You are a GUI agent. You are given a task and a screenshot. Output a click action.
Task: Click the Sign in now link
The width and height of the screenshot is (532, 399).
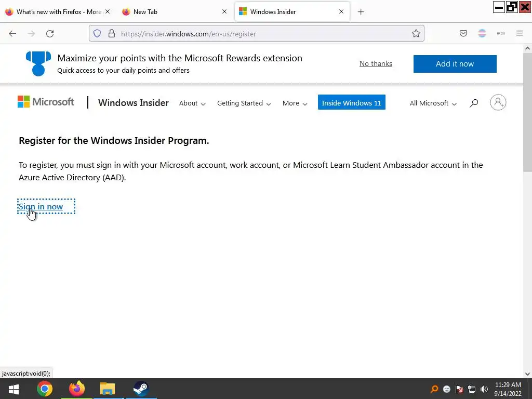pyautogui.click(x=41, y=206)
